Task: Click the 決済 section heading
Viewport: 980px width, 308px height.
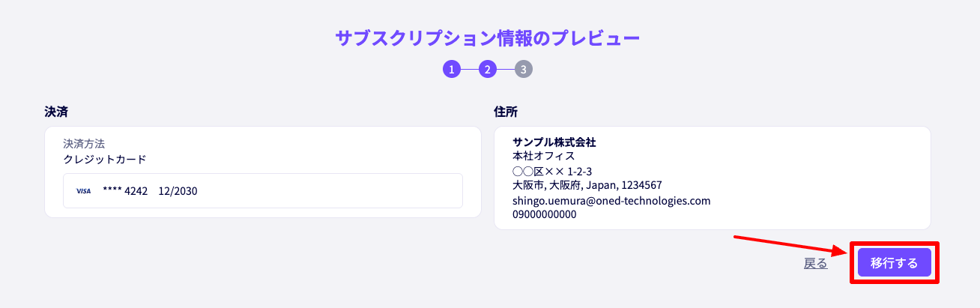Action: (x=56, y=112)
